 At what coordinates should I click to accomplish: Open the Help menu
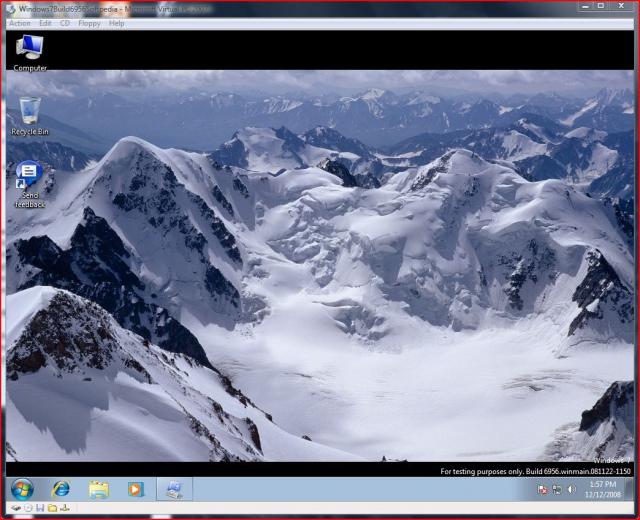(x=117, y=23)
